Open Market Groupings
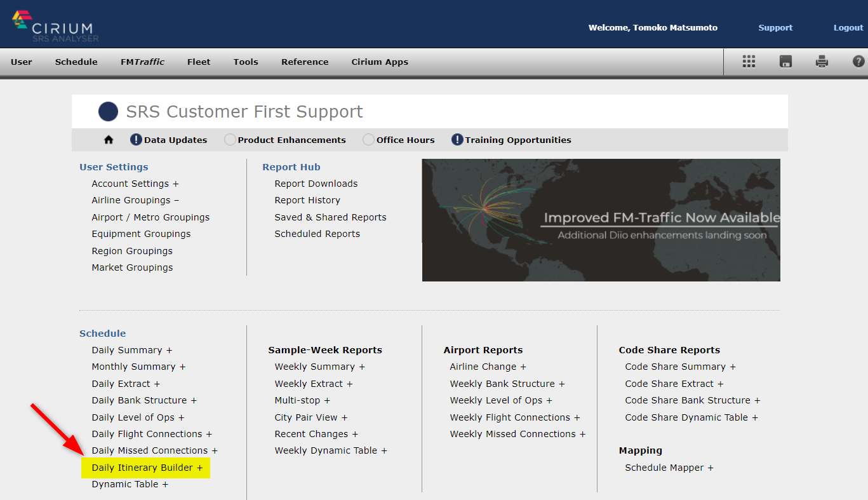This screenshot has width=868, height=500. click(132, 267)
